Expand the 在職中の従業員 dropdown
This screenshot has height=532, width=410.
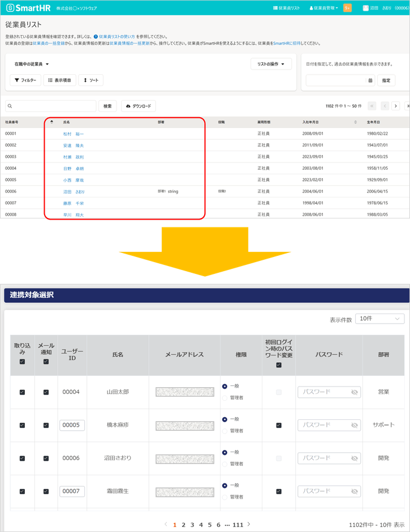point(32,64)
